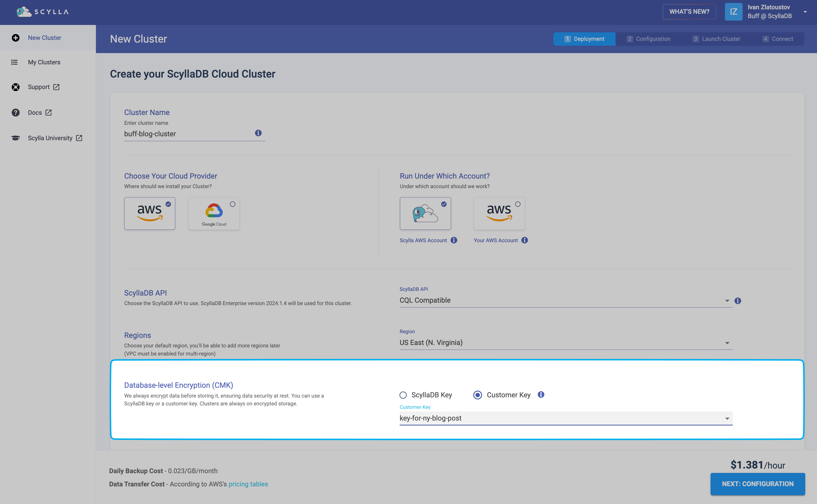Select the ScyllaDB Key radio button
The image size is (817, 504).
(x=403, y=395)
